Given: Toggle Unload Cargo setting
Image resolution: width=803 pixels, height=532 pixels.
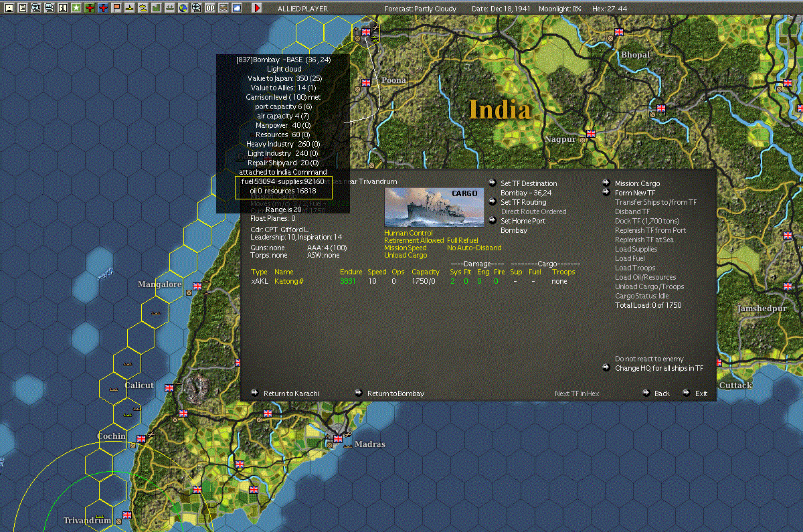Looking at the screenshot, I should point(406,255).
